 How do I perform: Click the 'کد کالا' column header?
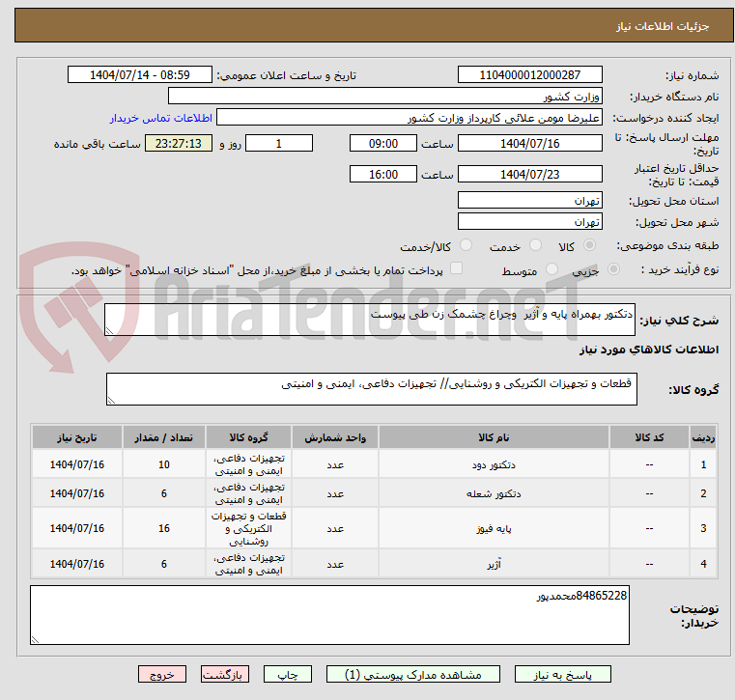click(649, 437)
